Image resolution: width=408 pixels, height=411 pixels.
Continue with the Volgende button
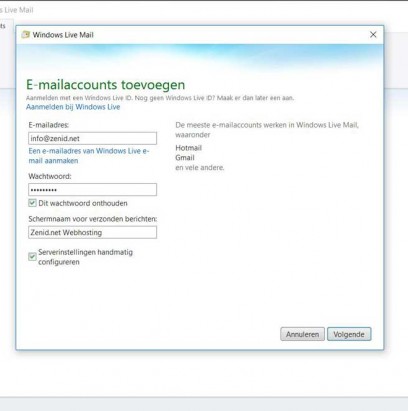pos(349,334)
